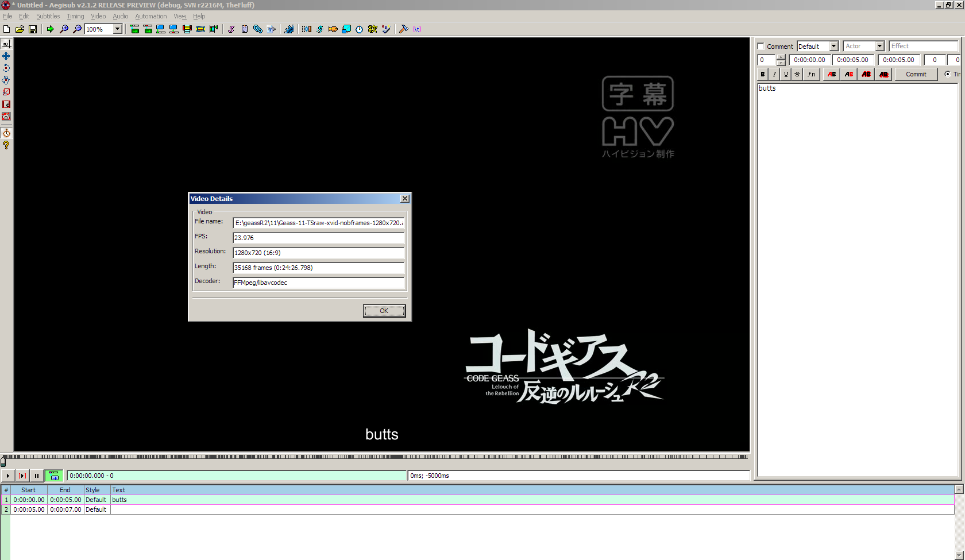965x560 pixels.
Task: Open the Automation menu
Action: (151, 16)
